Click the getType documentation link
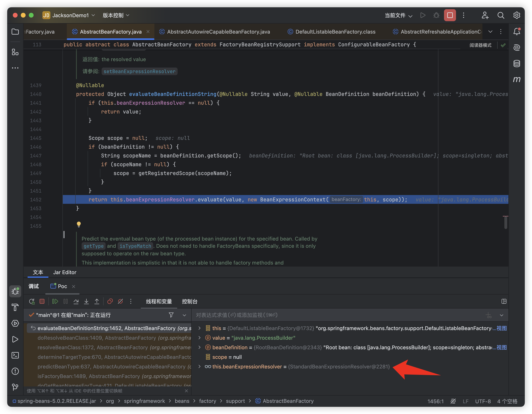532x414 pixels. click(x=94, y=246)
